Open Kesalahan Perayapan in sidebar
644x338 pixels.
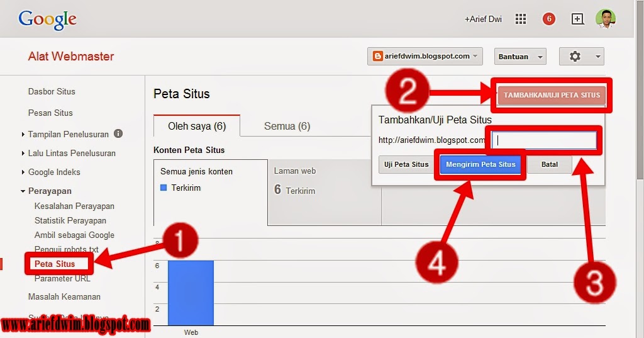(x=74, y=206)
